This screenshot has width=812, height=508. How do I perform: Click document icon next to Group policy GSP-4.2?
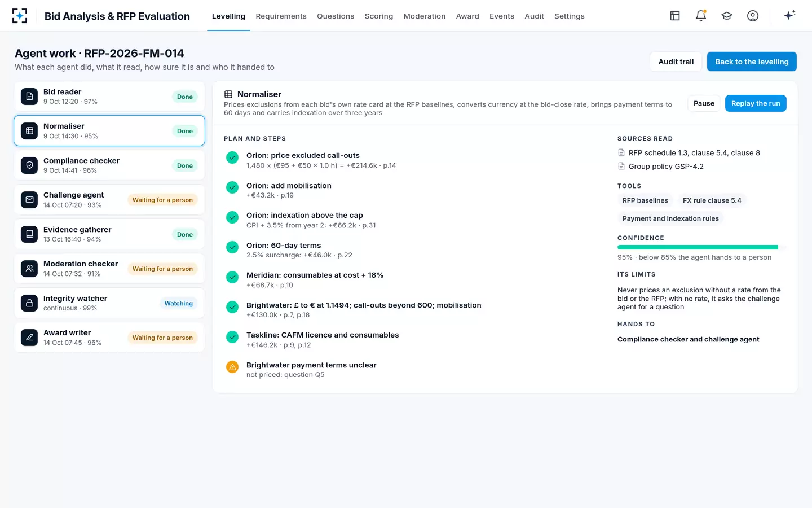[x=621, y=166]
